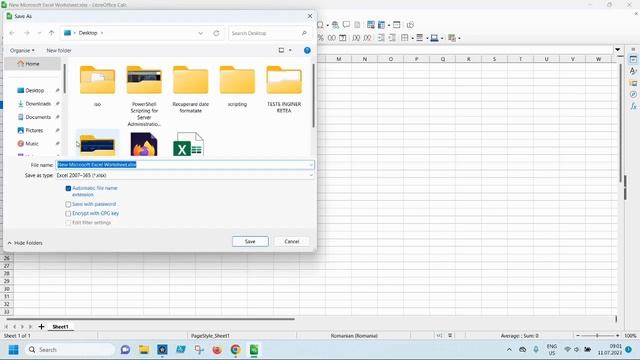640x360 pixels.
Task: Expand File name history dropdown arrow
Action: coord(311,165)
